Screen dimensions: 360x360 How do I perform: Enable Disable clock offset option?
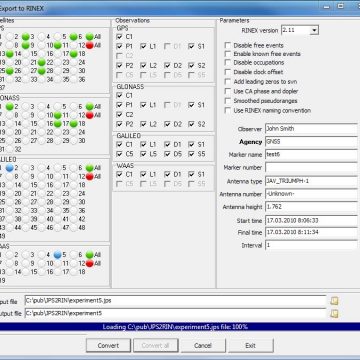(228, 72)
